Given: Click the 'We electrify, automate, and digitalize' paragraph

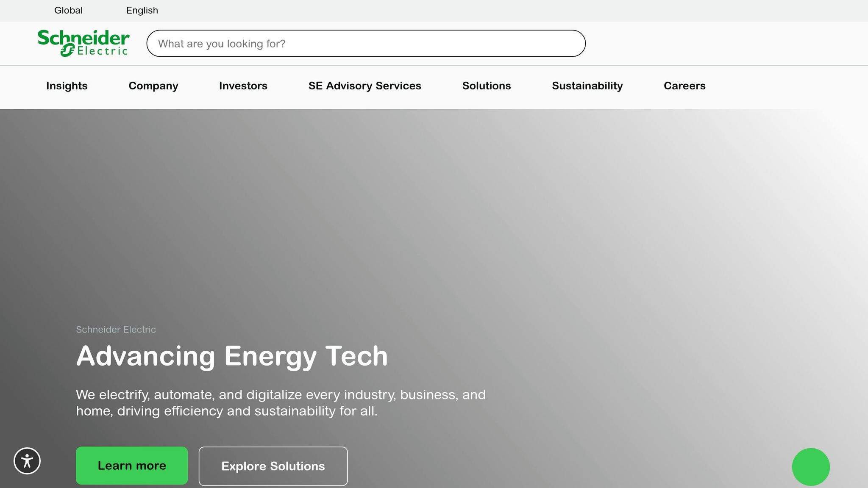Looking at the screenshot, I should [x=281, y=403].
